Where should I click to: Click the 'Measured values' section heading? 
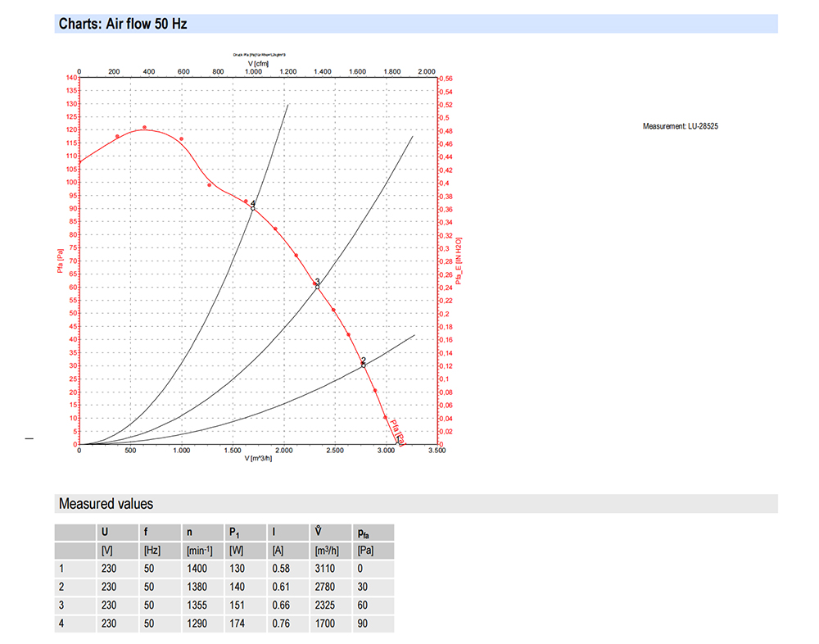tap(106, 504)
